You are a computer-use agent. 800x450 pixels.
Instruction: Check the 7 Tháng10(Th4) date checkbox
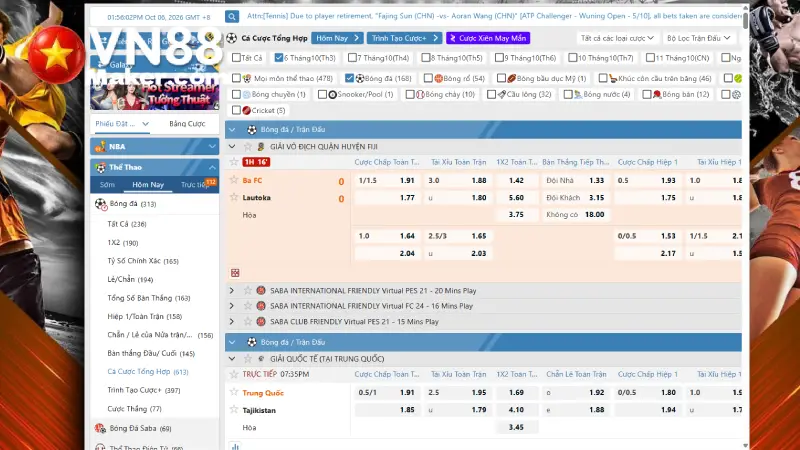click(352, 58)
